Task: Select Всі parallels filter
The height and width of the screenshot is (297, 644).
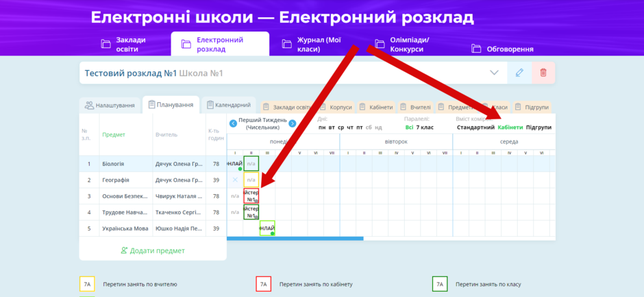Action: tap(409, 128)
